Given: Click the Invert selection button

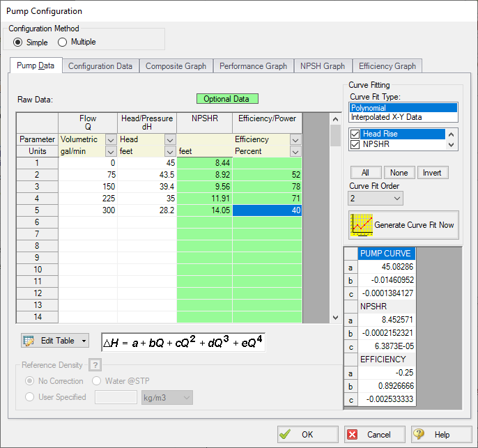Looking at the screenshot, I should pos(432,173).
